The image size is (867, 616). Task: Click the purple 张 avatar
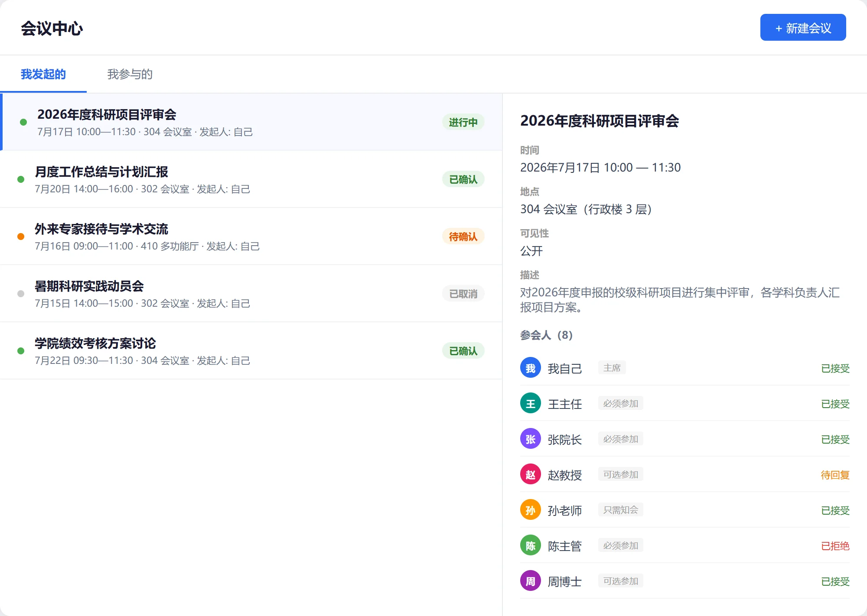[531, 439]
